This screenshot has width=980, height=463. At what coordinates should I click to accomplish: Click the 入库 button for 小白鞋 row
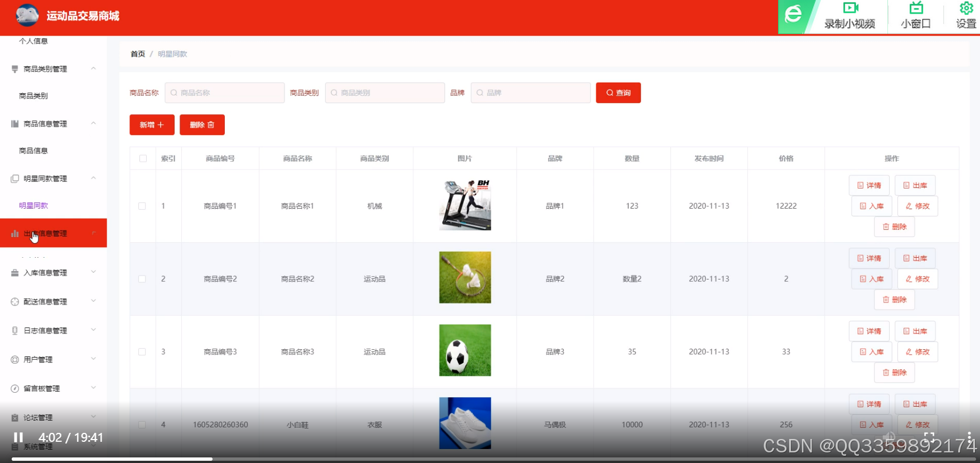click(872, 425)
